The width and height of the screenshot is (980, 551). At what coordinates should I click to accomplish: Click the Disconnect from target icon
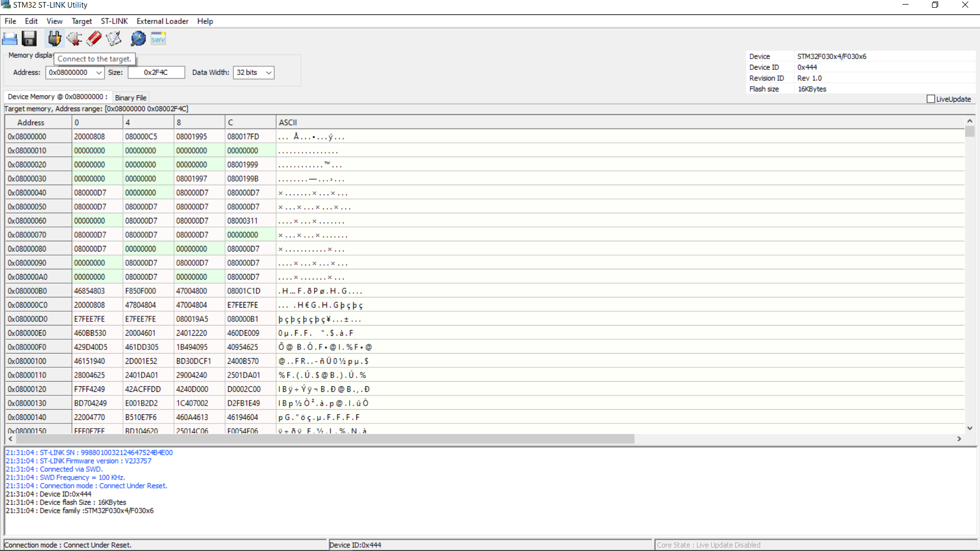[x=75, y=39]
